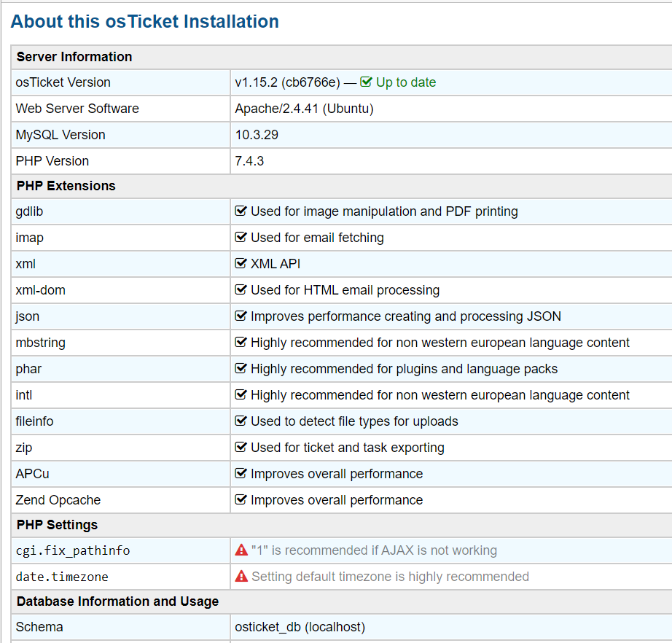Image resolution: width=672 pixels, height=643 pixels.
Task: Click the gdlib extension name
Action: (29, 211)
